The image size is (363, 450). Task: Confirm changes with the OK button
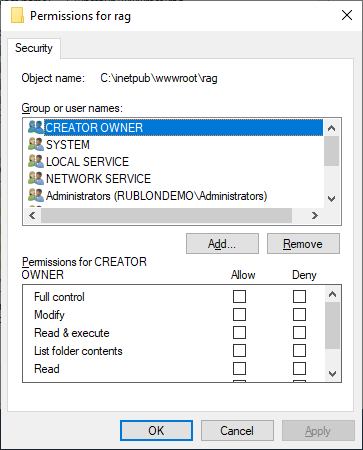point(156,430)
